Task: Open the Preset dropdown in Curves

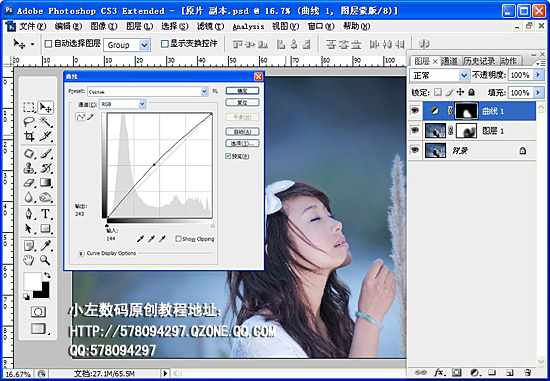Action: [204, 92]
